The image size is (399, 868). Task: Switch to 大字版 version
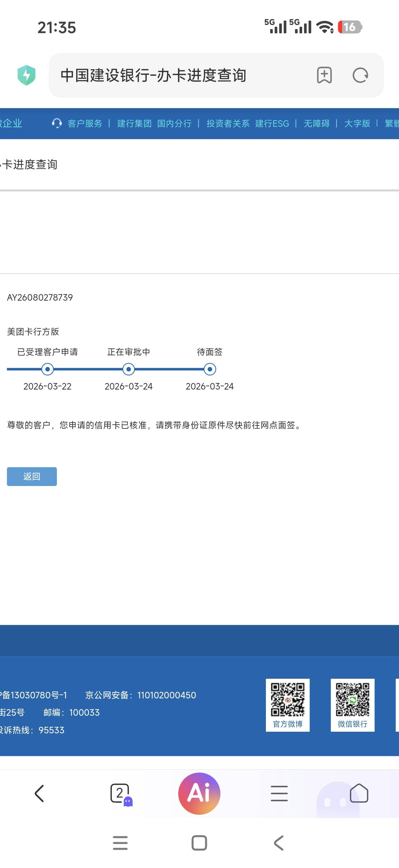pyautogui.click(x=357, y=124)
